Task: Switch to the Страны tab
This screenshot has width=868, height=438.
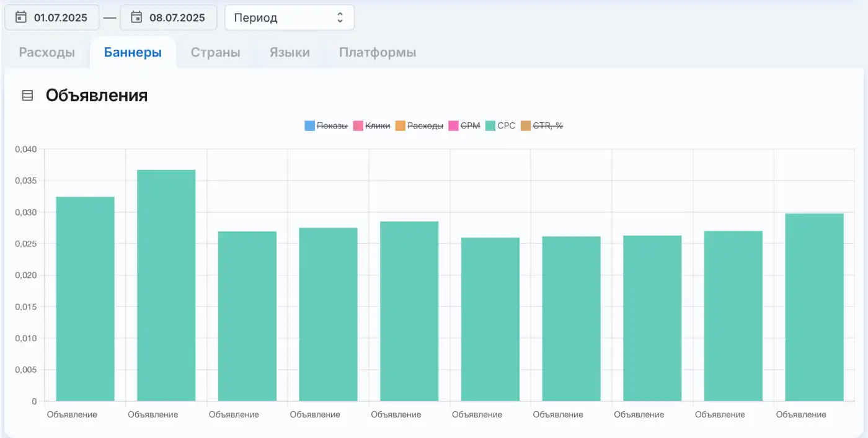Action: (215, 53)
